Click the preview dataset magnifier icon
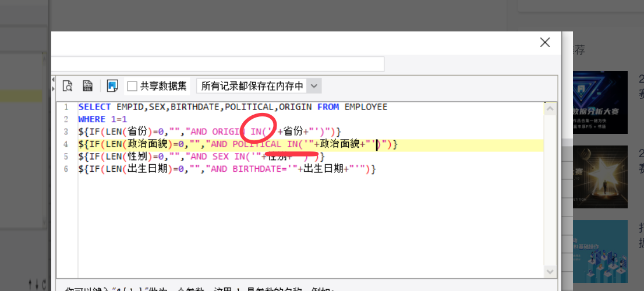This screenshot has height=291, width=644. click(68, 86)
